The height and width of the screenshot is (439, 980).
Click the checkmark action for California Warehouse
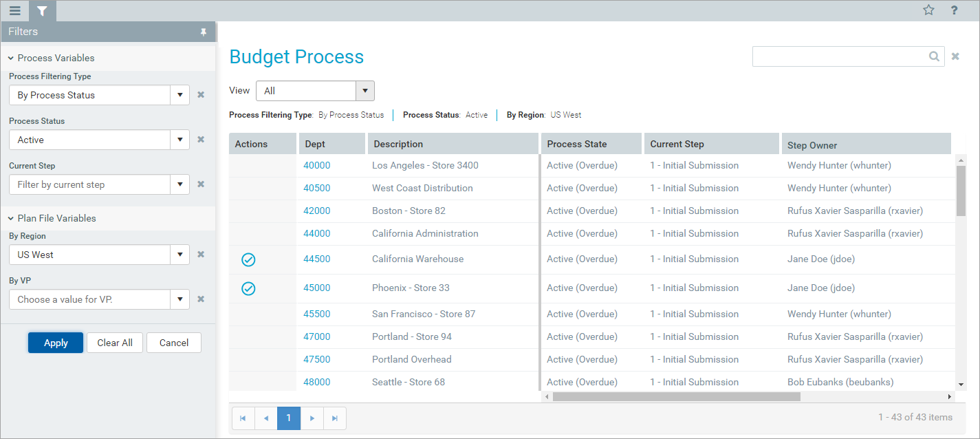click(248, 259)
